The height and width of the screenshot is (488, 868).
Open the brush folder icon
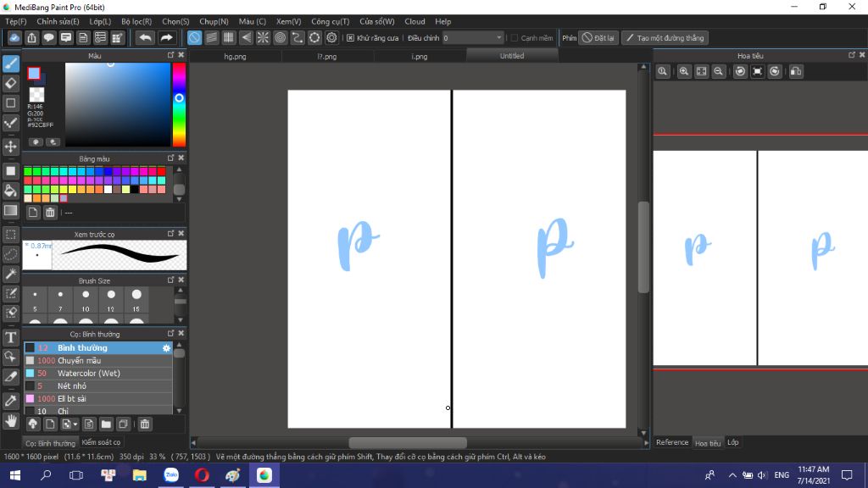(106, 424)
